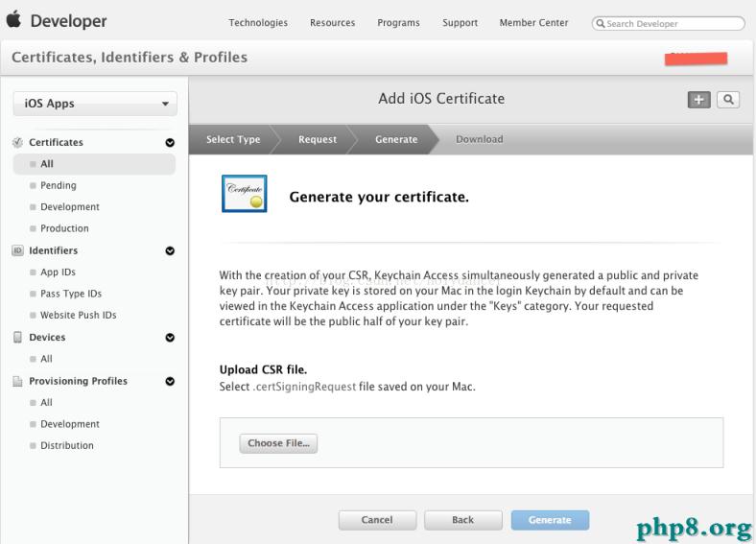The width and height of the screenshot is (756, 544).
Task: Open App IDs list
Action: tap(58, 272)
